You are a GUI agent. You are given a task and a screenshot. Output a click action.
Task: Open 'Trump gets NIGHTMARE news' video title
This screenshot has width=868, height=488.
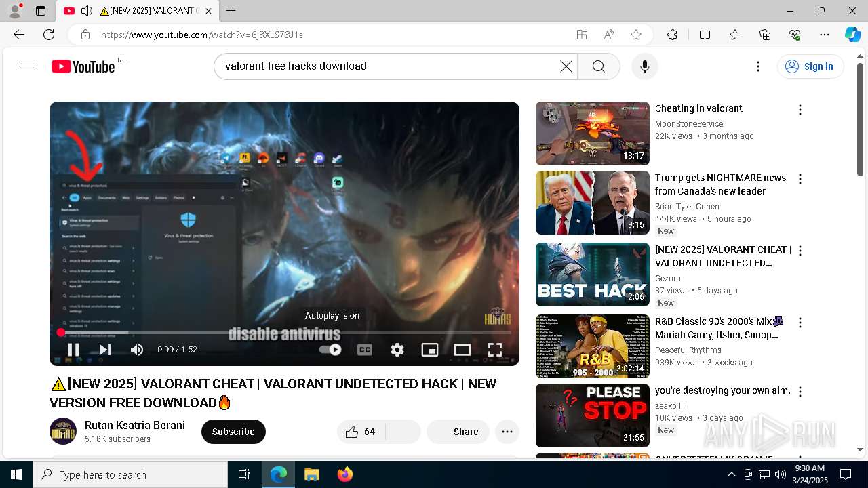(720, 184)
